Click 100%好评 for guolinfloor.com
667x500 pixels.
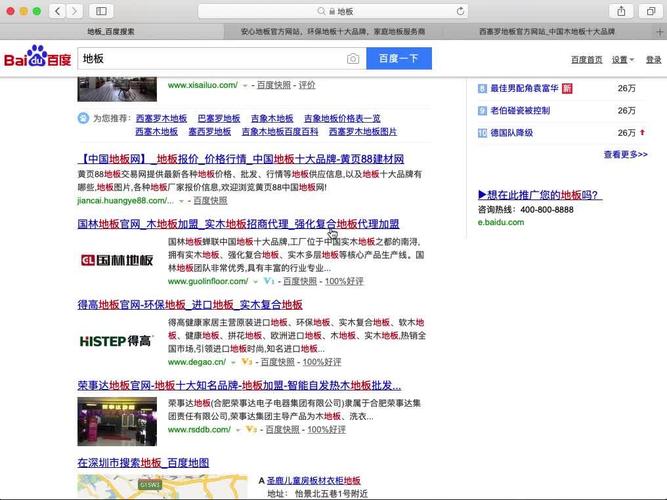pyautogui.click(x=344, y=281)
